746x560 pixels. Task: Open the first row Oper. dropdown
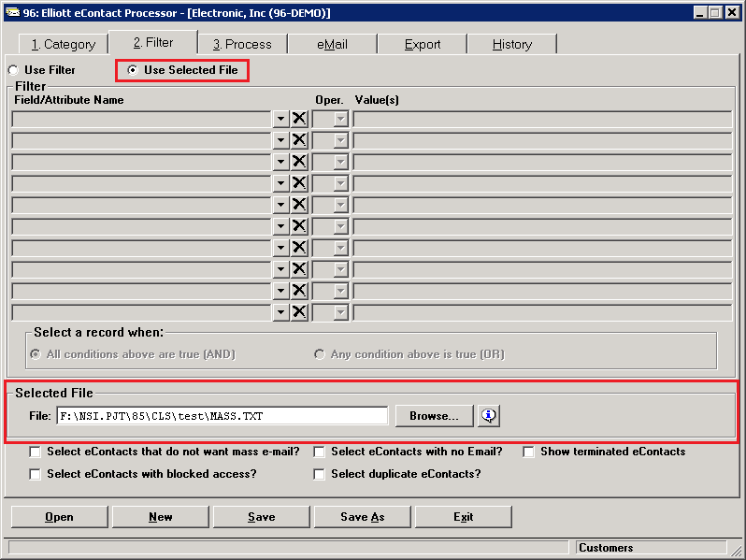coord(330,119)
